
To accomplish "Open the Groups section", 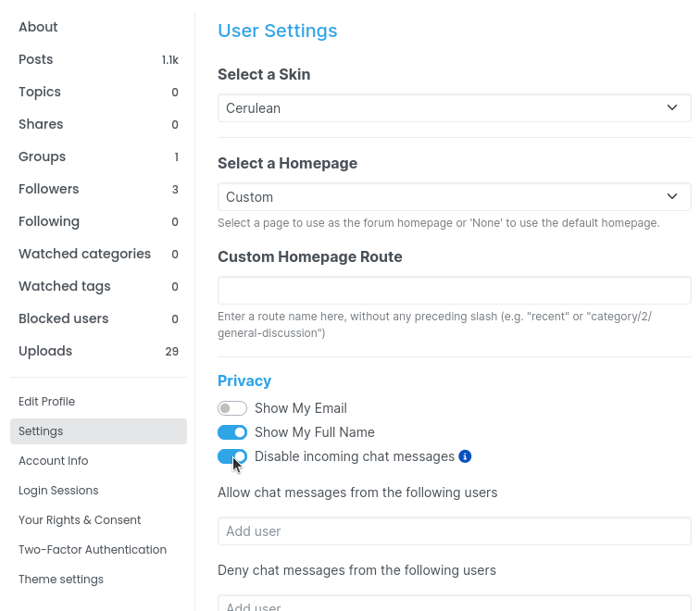I will point(42,156).
